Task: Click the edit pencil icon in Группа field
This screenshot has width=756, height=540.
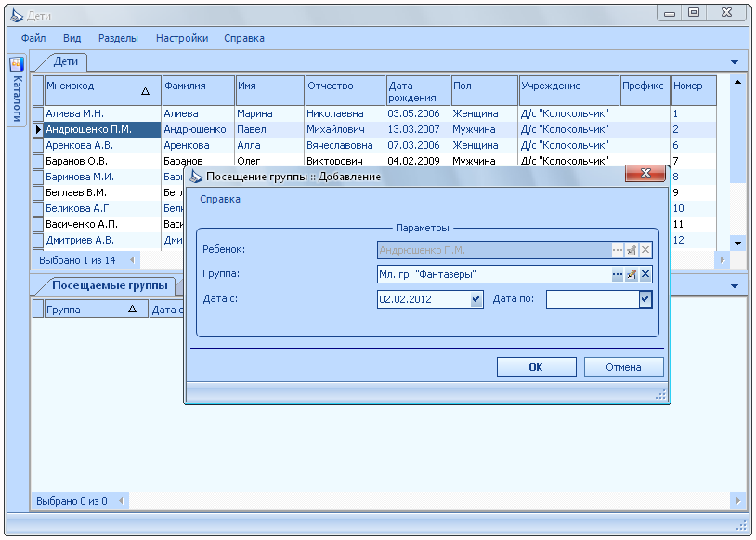Action: 632,274
